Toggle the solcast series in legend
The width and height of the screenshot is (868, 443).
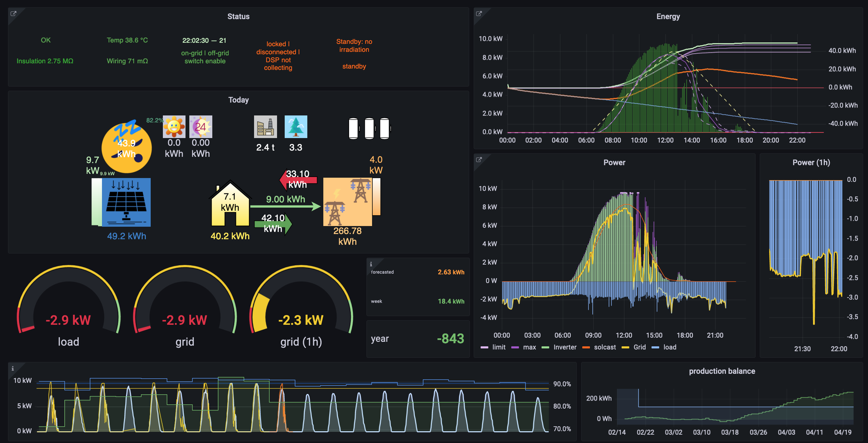(x=605, y=347)
